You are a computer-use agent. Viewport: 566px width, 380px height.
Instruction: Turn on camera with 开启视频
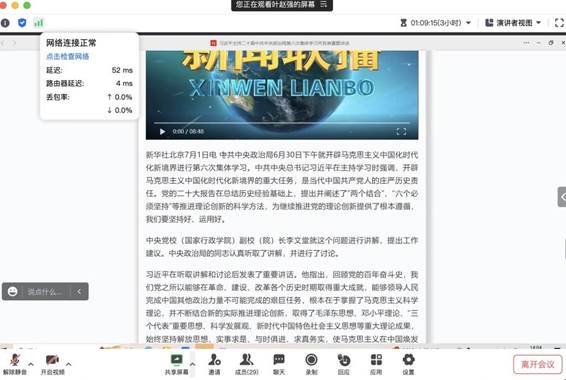tap(52, 364)
